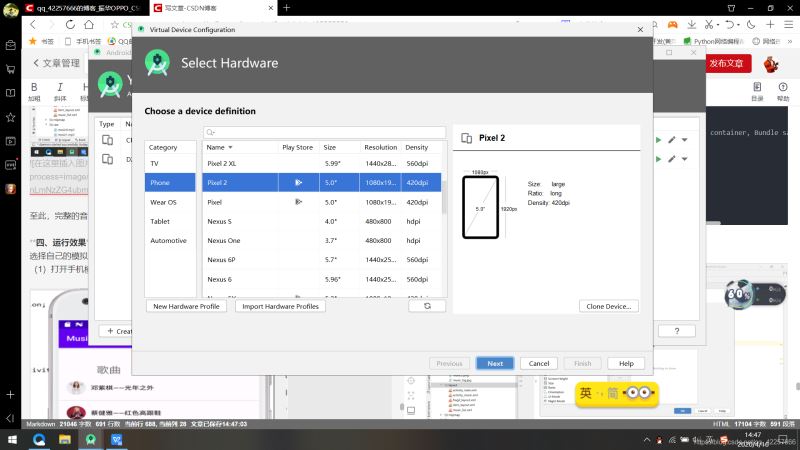Click the device icon beside Pixel 2 title
This screenshot has height=450, width=800.
(x=466, y=138)
